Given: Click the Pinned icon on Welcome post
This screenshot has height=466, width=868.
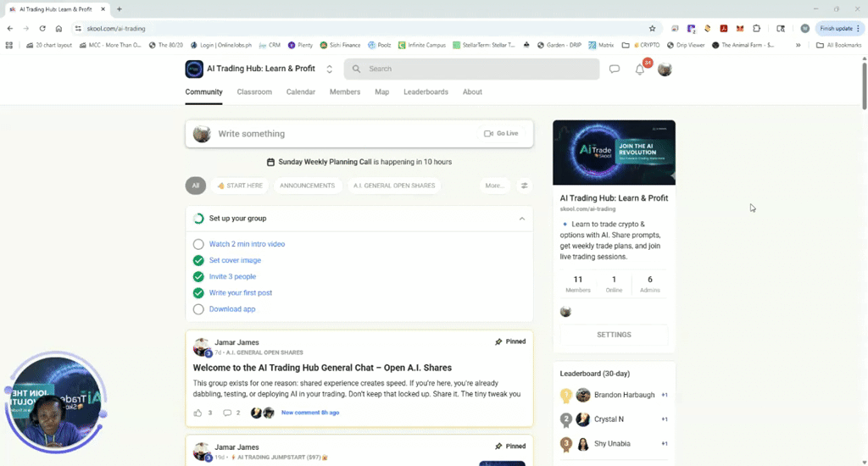Looking at the screenshot, I should [x=498, y=341].
